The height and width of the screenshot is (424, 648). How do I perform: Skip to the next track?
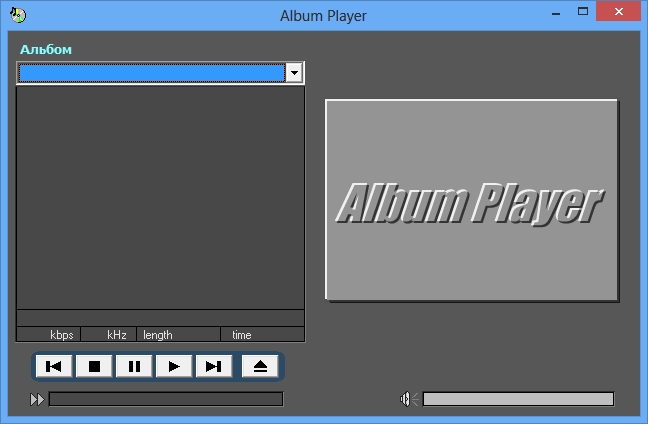[x=213, y=367]
